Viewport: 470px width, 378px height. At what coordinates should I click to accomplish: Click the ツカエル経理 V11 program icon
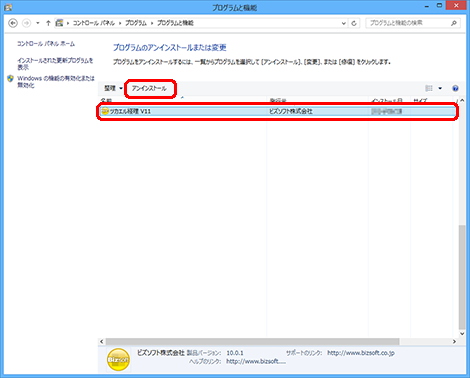coord(105,111)
